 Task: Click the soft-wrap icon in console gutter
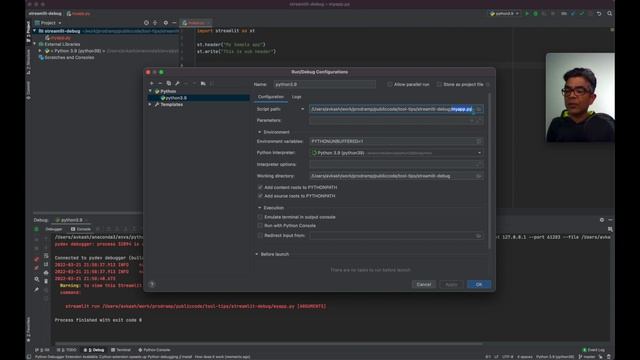[46, 256]
